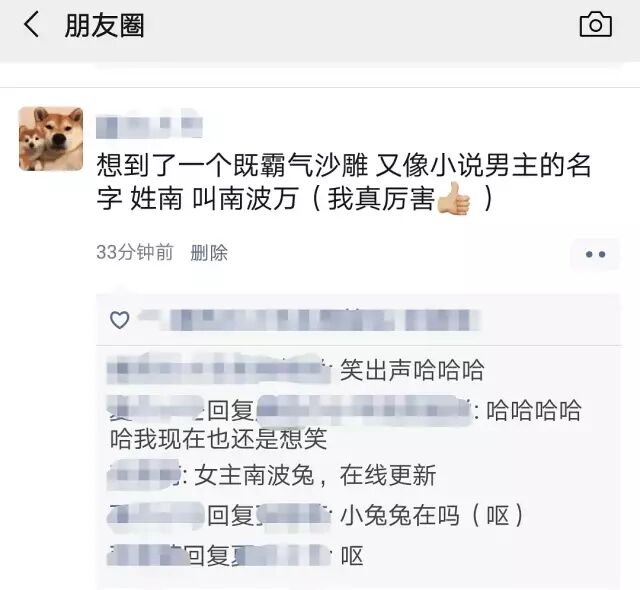Tap the Shiba dog avatar

pyautogui.click(x=51, y=139)
